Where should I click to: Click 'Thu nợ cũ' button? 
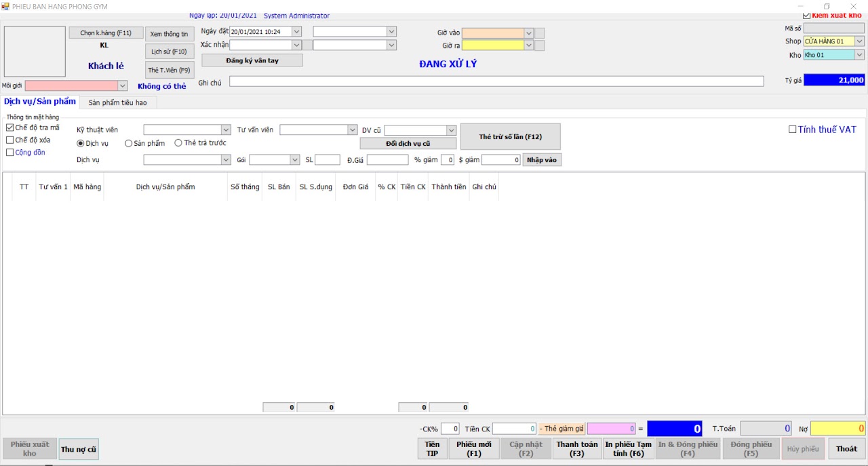(79, 449)
